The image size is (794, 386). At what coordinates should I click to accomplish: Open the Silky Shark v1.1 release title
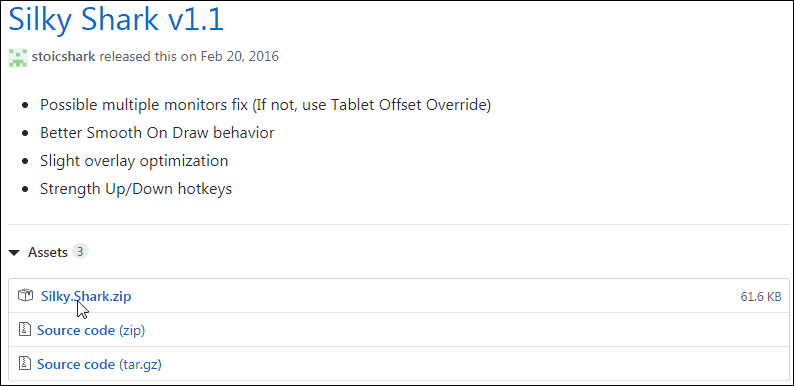[116, 20]
